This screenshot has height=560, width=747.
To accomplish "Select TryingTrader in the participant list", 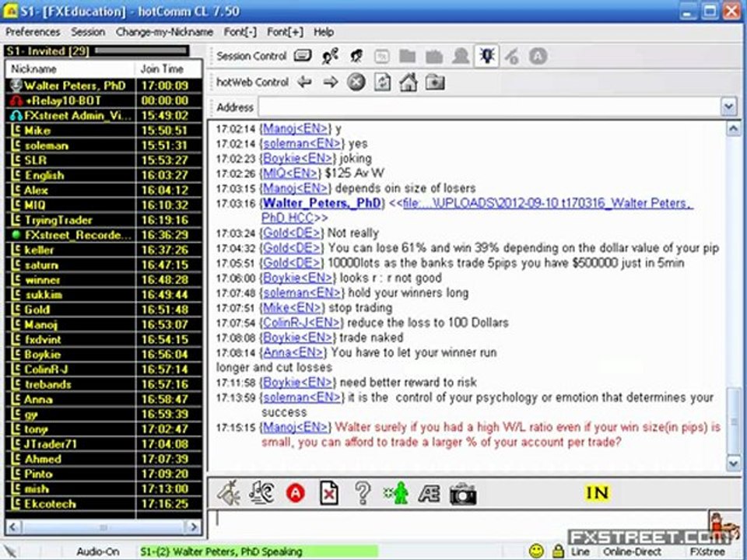I will (x=103, y=220).
